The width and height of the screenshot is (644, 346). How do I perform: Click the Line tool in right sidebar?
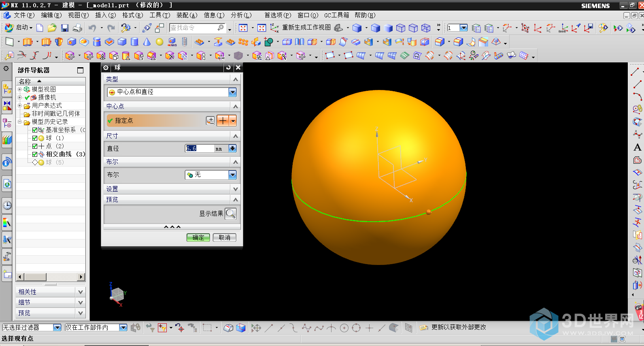[637, 84]
